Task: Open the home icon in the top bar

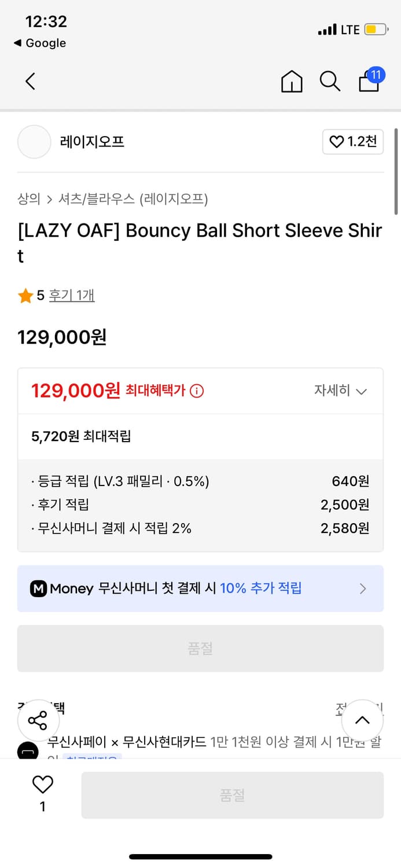Action: tap(292, 82)
